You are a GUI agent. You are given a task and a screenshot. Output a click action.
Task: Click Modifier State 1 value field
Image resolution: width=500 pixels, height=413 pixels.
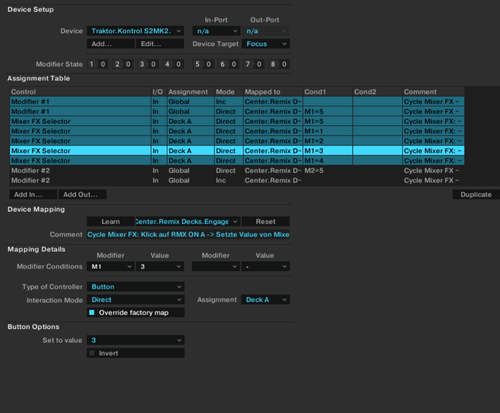(103, 64)
